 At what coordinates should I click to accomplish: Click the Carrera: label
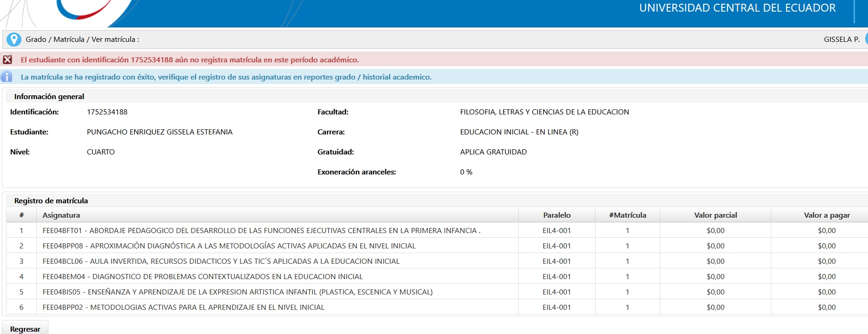pyautogui.click(x=331, y=132)
